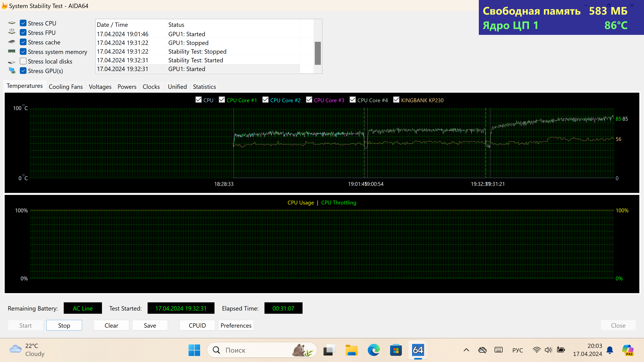This screenshot has width=644, height=362.
Task: Hide KINGBANK KP230 graph line
Action: coord(396,100)
